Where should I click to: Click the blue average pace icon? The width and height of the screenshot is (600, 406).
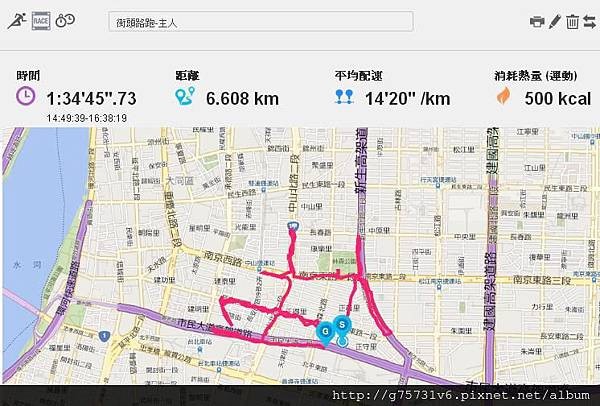[344, 97]
